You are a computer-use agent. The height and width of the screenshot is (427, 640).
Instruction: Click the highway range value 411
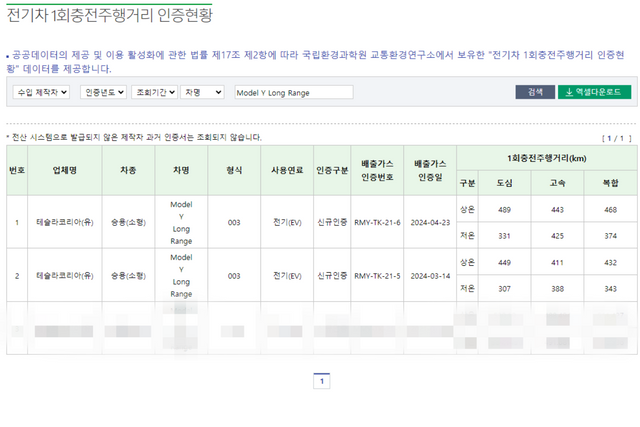(x=558, y=262)
